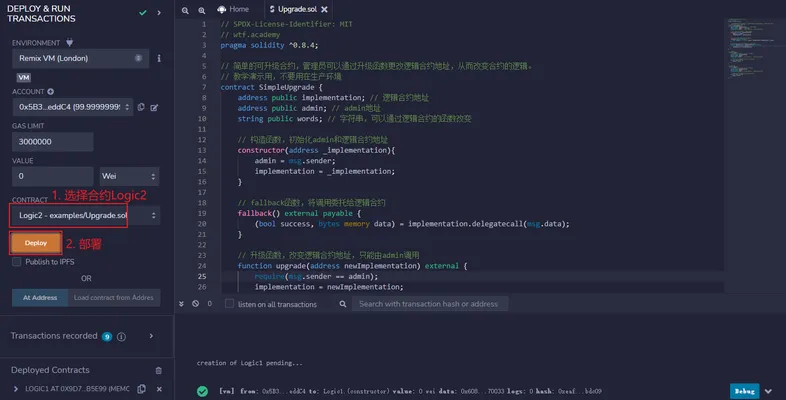
Task: Open the Remix VM (London) environment dropdown
Action: (80, 58)
